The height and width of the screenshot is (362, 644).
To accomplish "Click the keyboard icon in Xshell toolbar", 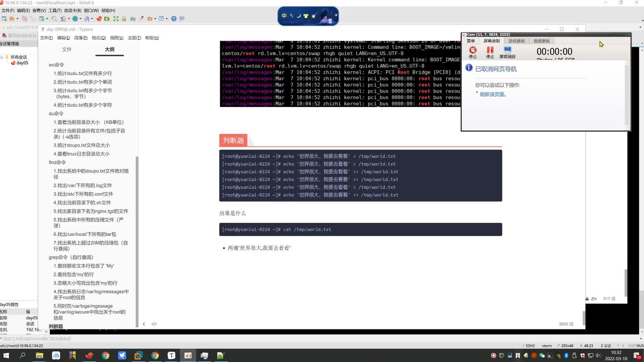I will click(133, 19).
